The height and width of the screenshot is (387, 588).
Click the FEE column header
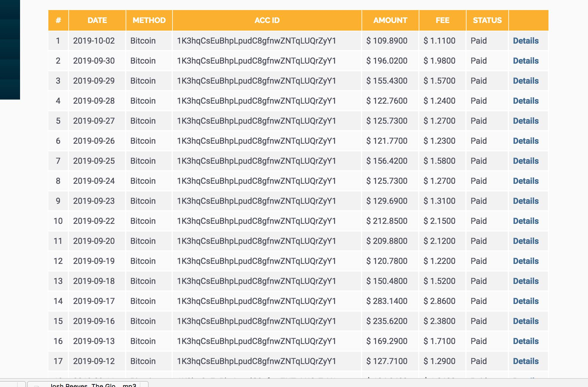click(x=442, y=20)
